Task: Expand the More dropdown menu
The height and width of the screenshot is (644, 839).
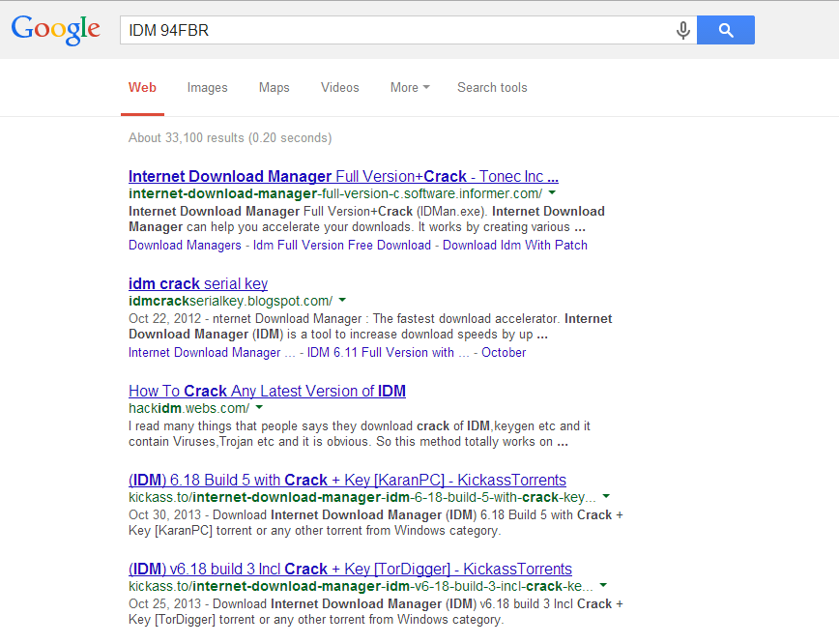Action: click(x=410, y=87)
